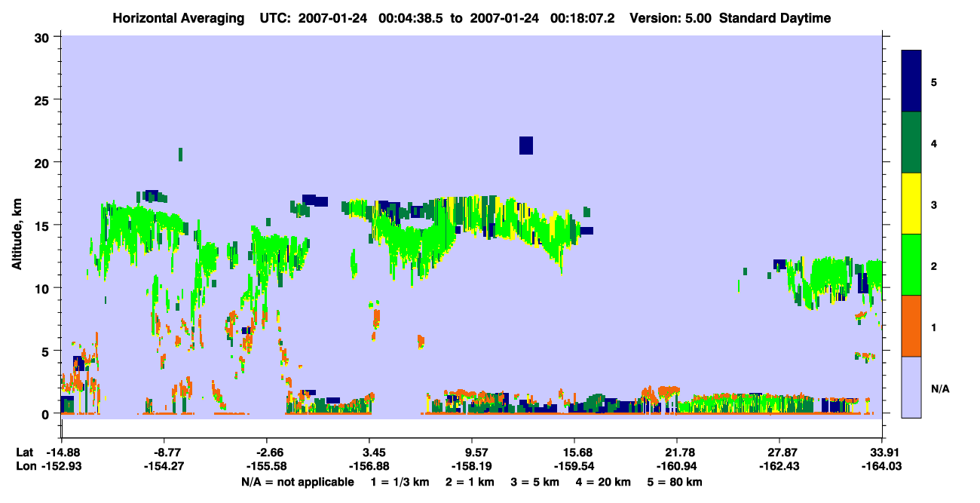The image size is (980, 503).
Task: Click the color bar label 'N/A'
Action: pos(939,389)
